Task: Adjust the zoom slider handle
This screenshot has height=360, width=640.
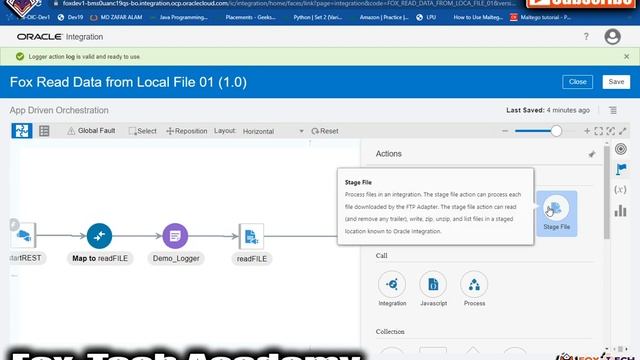Action: (556, 131)
